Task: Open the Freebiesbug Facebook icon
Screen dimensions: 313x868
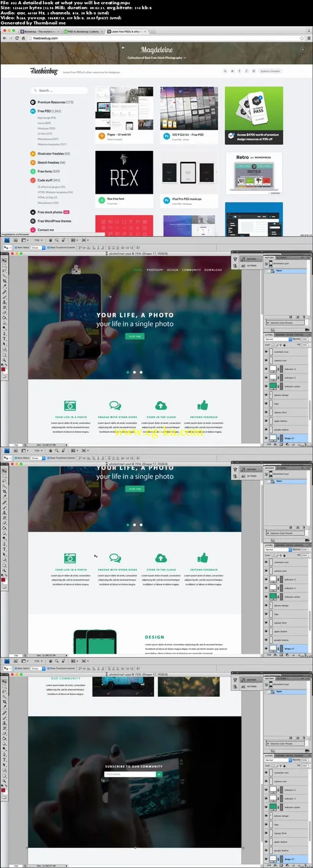Action: [x=240, y=71]
